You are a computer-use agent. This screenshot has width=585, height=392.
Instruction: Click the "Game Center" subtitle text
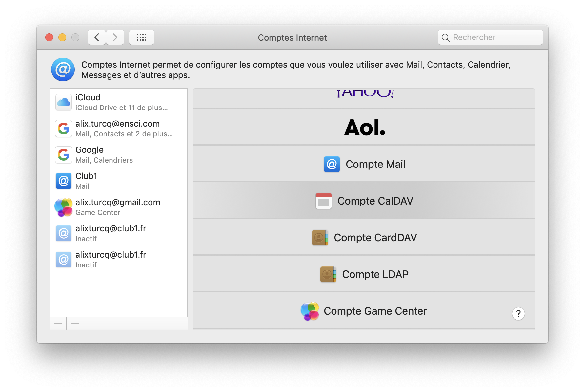pyautogui.click(x=98, y=212)
